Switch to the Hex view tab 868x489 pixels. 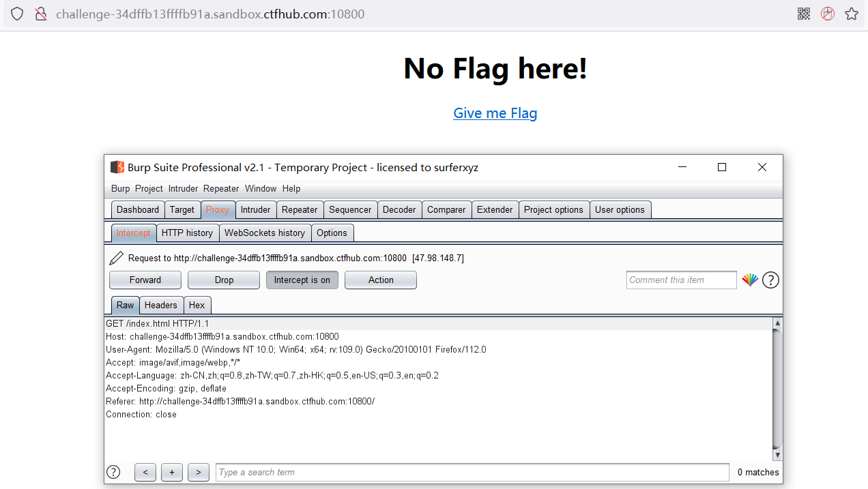(197, 305)
